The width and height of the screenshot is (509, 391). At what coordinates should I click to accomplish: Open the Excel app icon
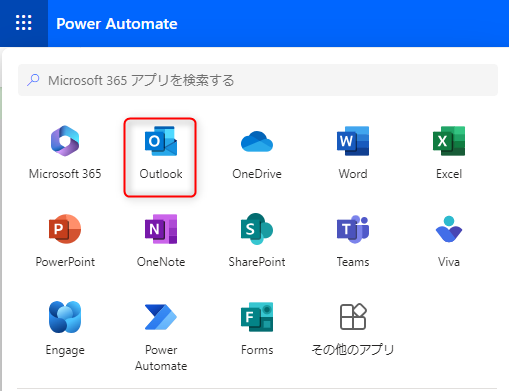(x=449, y=141)
